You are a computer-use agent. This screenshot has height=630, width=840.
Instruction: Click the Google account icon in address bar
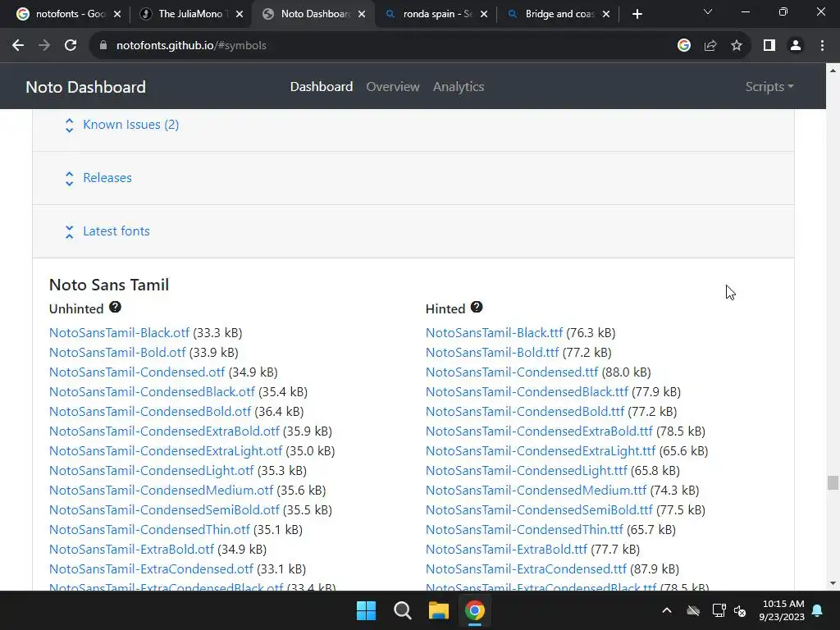(x=683, y=46)
